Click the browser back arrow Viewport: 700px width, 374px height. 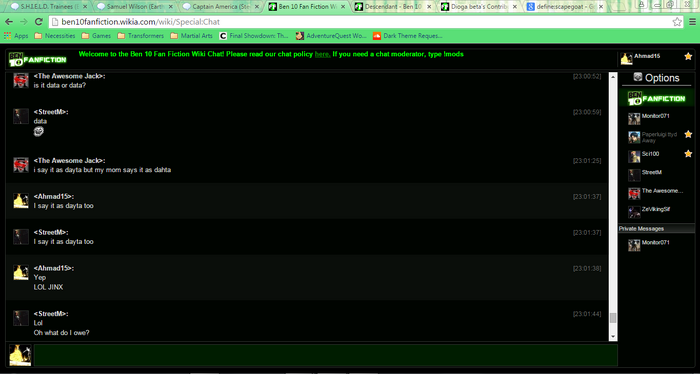tap(9, 22)
